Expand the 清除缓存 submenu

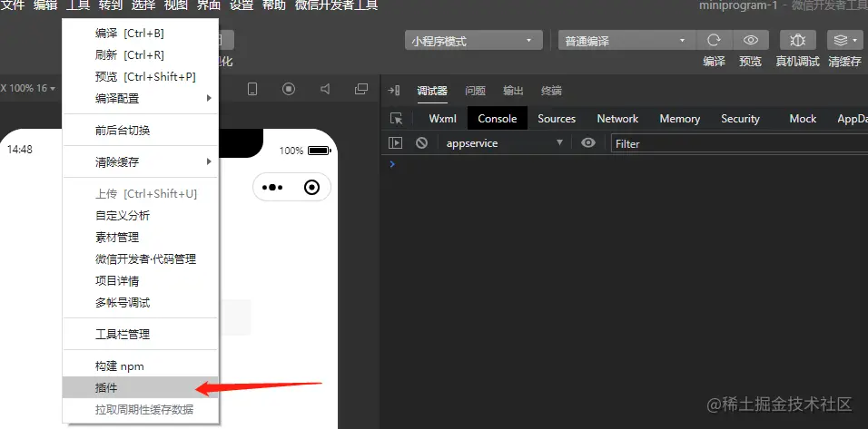click(x=141, y=162)
